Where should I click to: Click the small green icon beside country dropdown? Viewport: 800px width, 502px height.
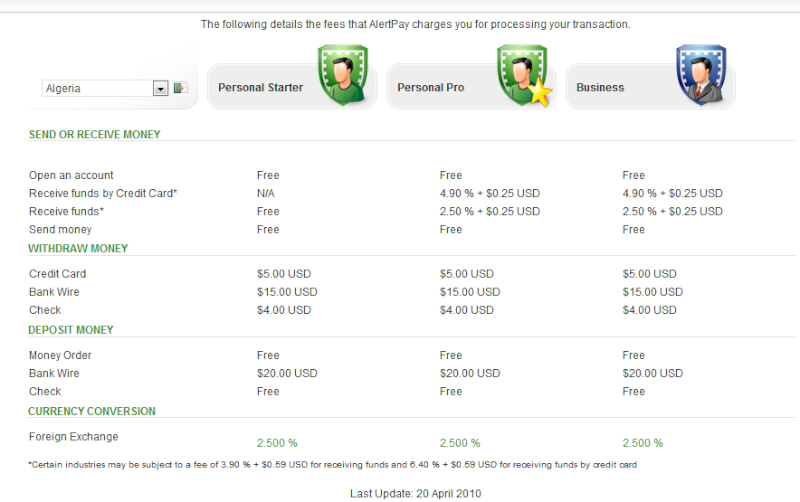[180, 88]
